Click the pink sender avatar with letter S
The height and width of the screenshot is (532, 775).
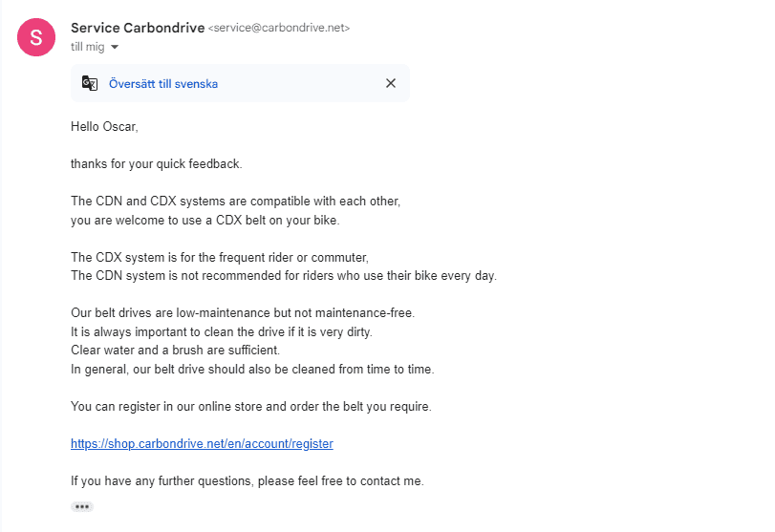[x=36, y=37]
